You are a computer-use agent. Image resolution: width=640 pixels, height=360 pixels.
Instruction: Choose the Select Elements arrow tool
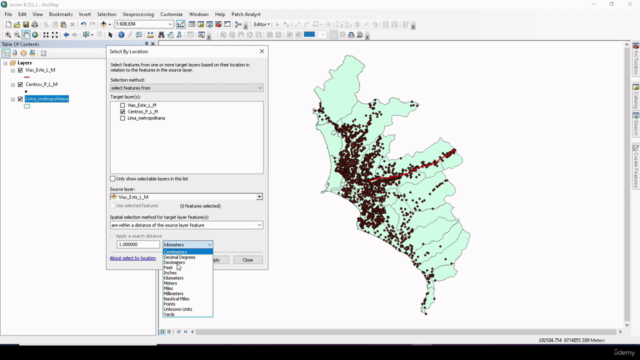(110, 35)
